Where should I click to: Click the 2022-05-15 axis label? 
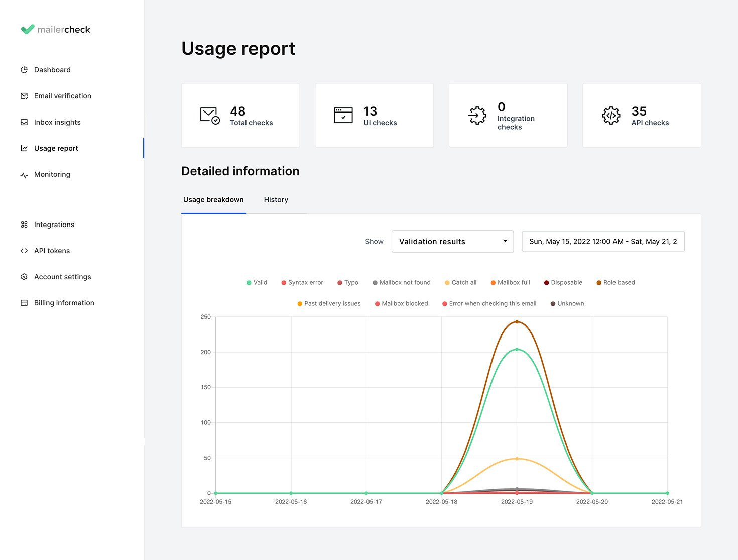tap(216, 502)
